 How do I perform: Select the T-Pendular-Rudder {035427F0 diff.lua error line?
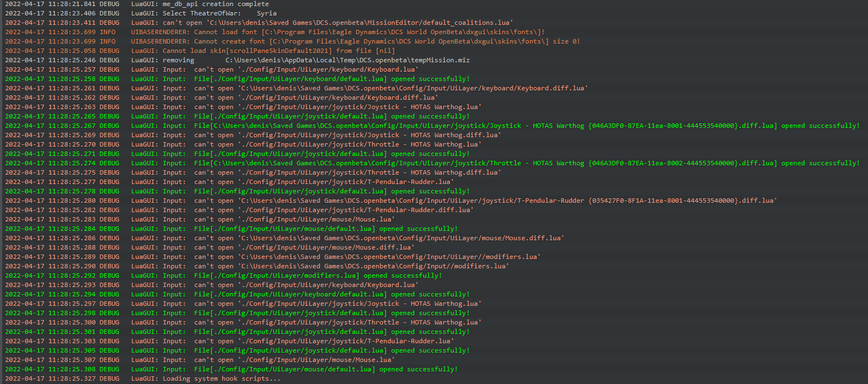[x=391, y=201]
